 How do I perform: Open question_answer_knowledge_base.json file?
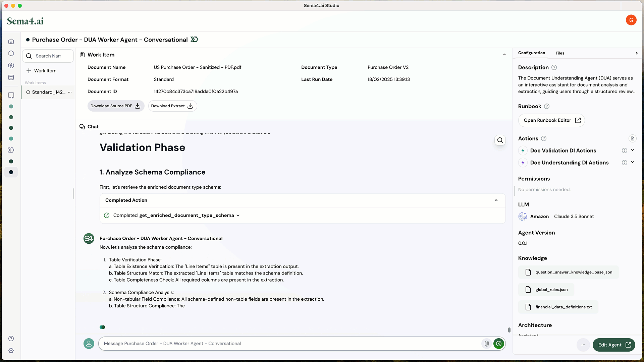point(569,272)
